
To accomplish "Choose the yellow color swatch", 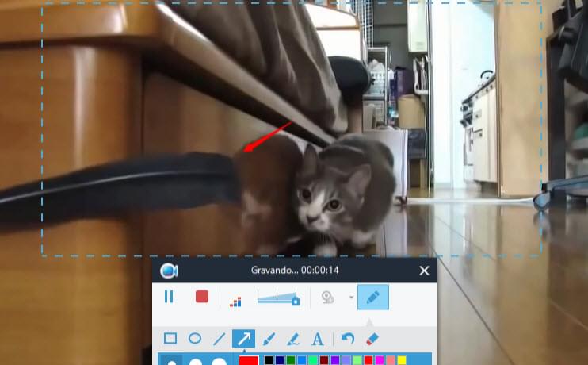I will click(x=402, y=361).
